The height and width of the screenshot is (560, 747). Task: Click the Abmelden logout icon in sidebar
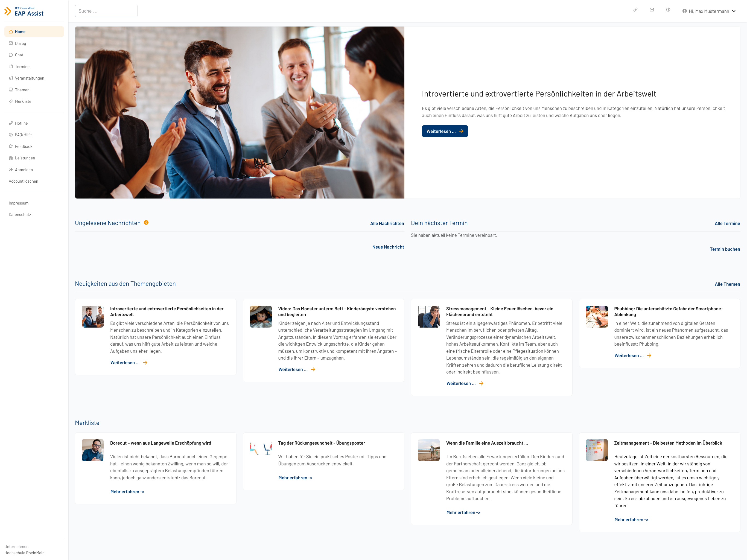click(x=11, y=170)
